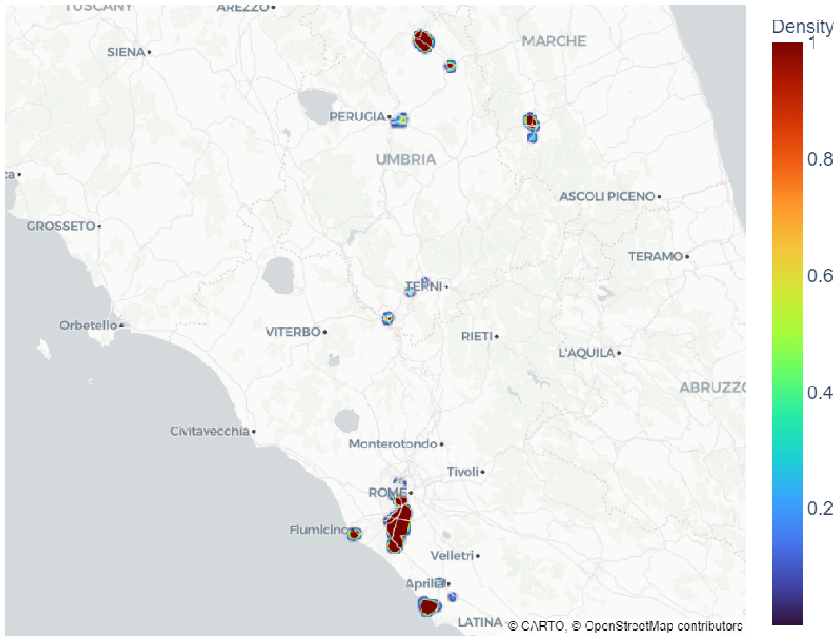This screenshot has height=640, width=840.
Task: Open the OpenStreetMap contributors attribution link
Action: (x=657, y=627)
